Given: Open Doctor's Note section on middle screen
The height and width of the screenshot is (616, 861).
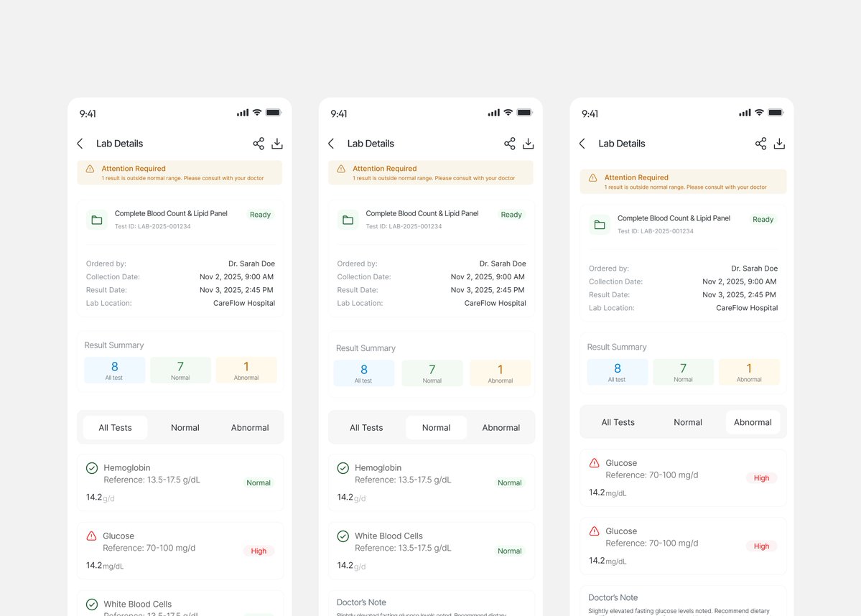Looking at the screenshot, I should [x=361, y=602].
